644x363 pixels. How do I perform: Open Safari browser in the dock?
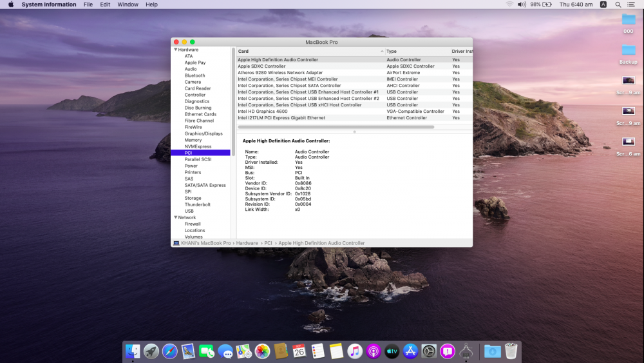(x=169, y=351)
